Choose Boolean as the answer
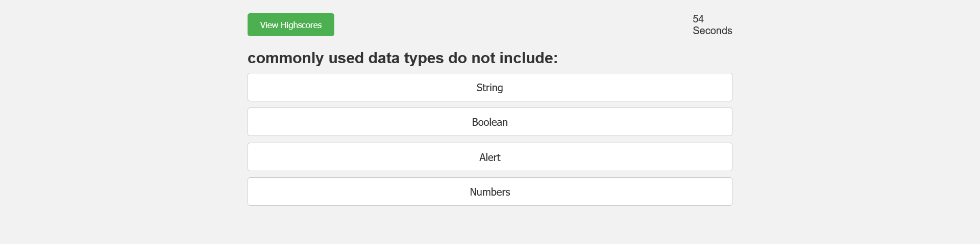The image size is (980, 244). pyautogui.click(x=489, y=122)
